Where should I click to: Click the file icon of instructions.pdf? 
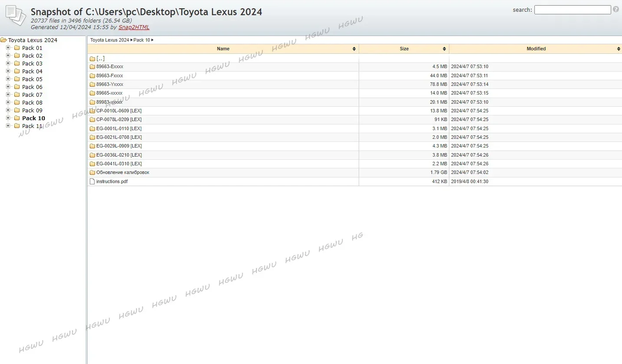92,181
